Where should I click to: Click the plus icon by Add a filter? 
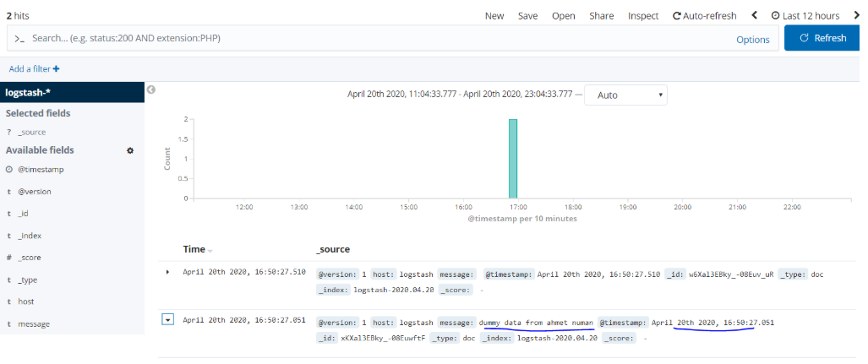pyautogui.click(x=56, y=69)
